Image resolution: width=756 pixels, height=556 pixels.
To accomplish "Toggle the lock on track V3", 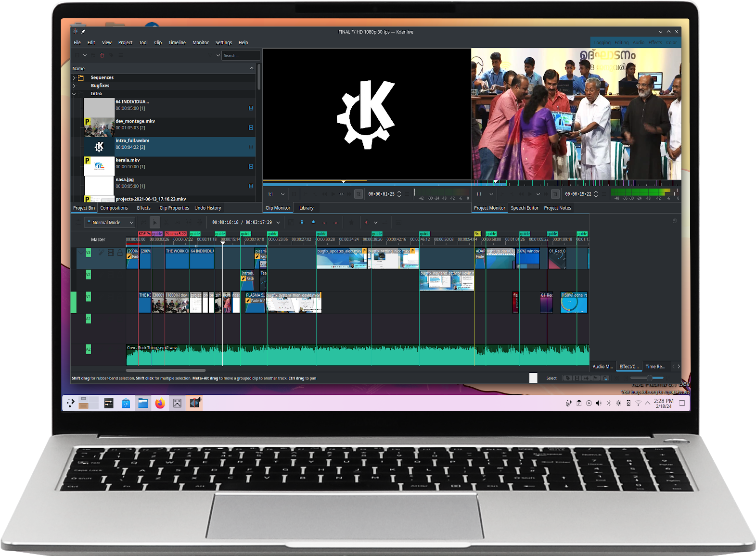I will [120, 253].
